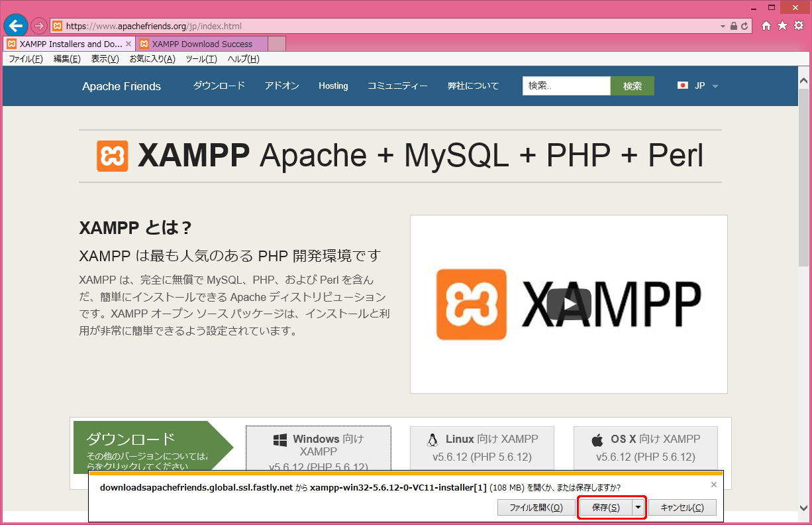Open browser settings gear icon
812x525 pixels.
[799, 26]
